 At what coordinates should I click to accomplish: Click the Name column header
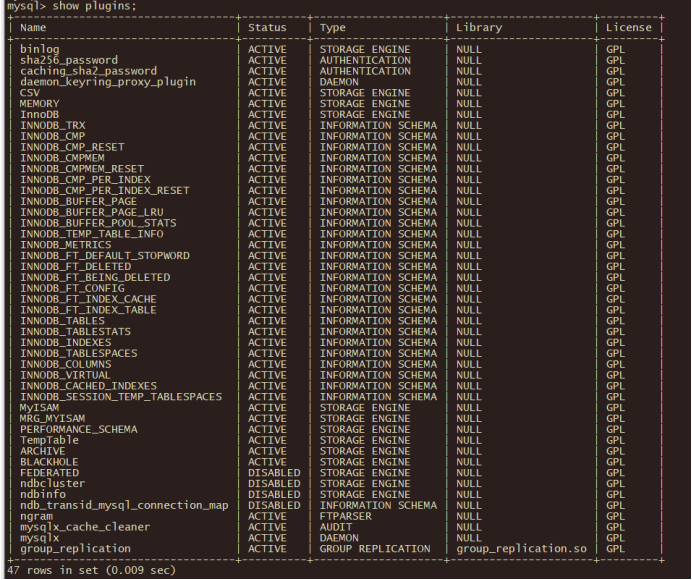(33, 28)
